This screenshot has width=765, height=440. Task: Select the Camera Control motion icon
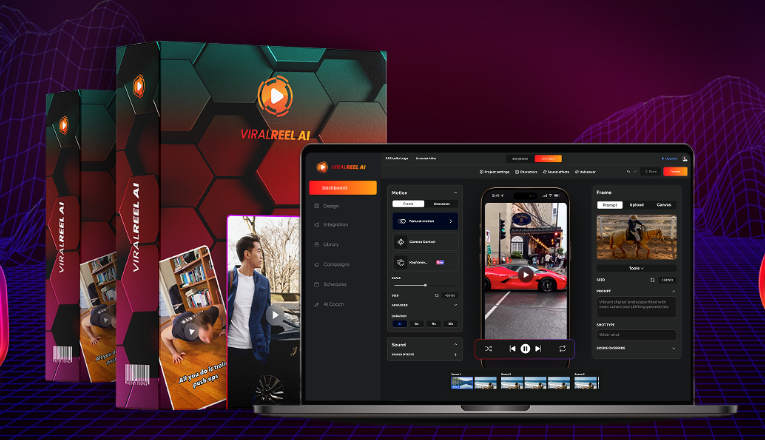pyautogui.click(x=401, y=242)
